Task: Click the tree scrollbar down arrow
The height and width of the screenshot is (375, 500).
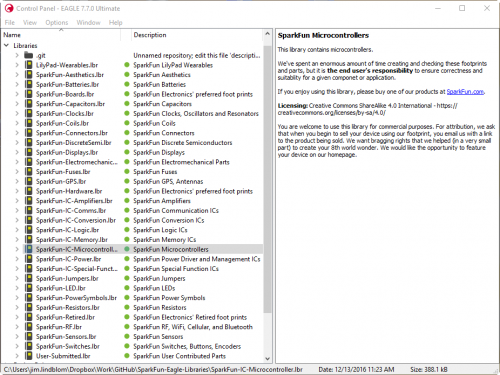Action: coord(267,358)
